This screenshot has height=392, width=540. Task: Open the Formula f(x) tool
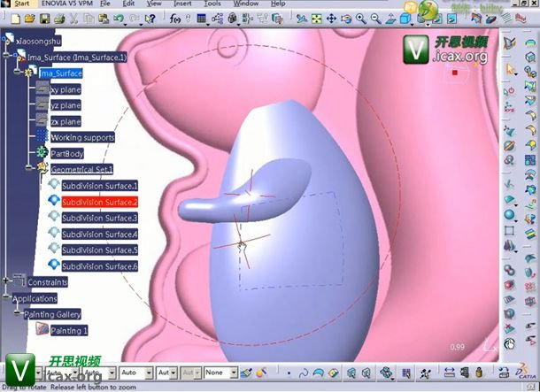pyautogui.click(x=175, y=19)
